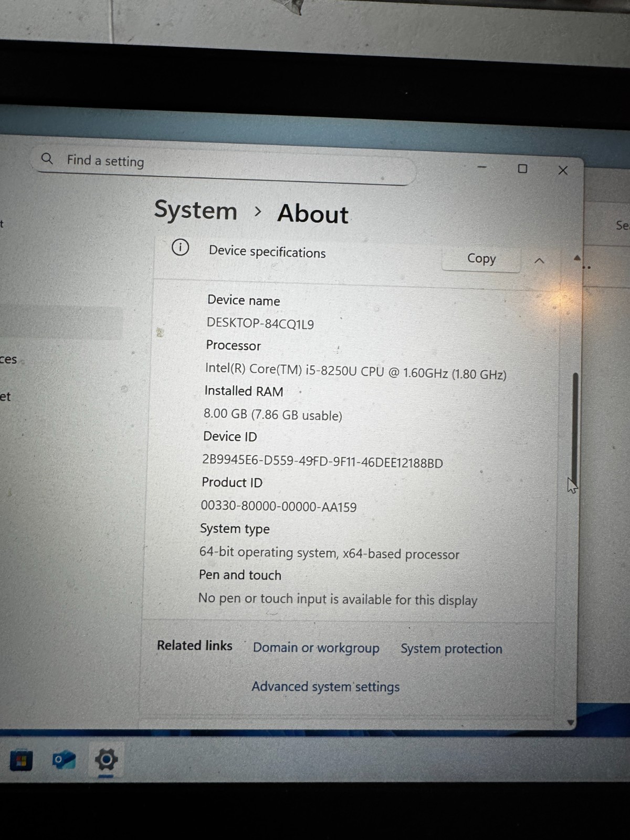Viewport: 630px width, 840px height.
Task: Maximize the Settings window
Action: (x=522, y=169)
